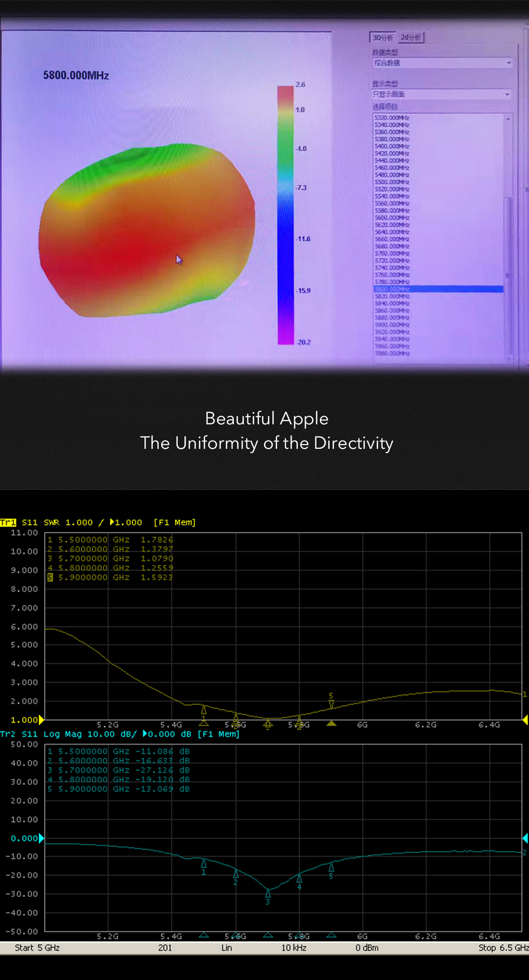The width and height of the screenshot is (529, 980).
Task: Switch to the 2d分析 tab
Action: tap(410, 38)
